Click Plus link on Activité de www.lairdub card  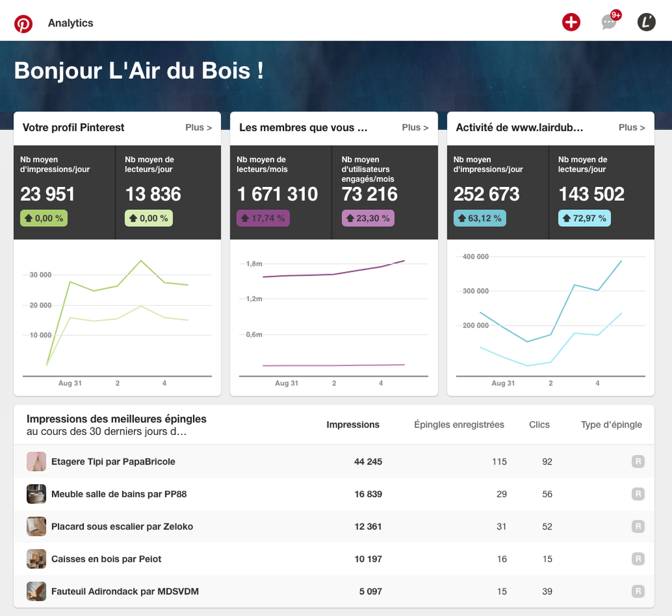(x=632, y=127)
